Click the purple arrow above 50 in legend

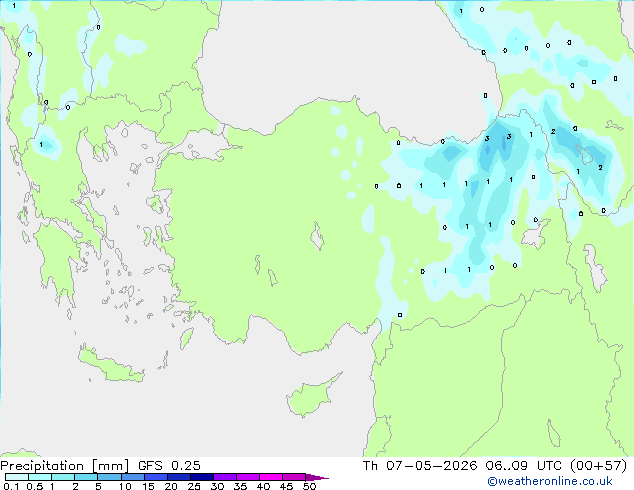tap(317, 477)
